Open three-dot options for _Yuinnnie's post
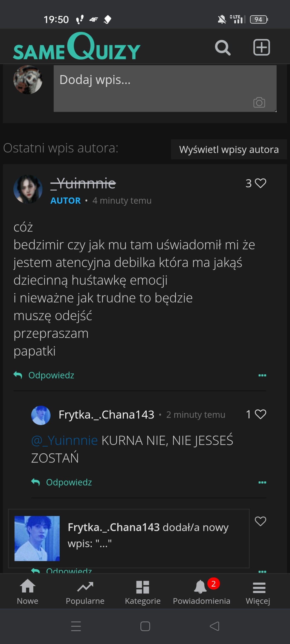 tap(262, 375)
